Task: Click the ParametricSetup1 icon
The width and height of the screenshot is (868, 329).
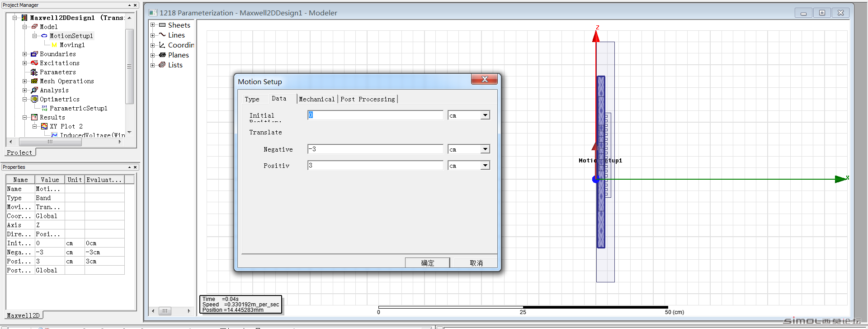Action: point(44,108)
